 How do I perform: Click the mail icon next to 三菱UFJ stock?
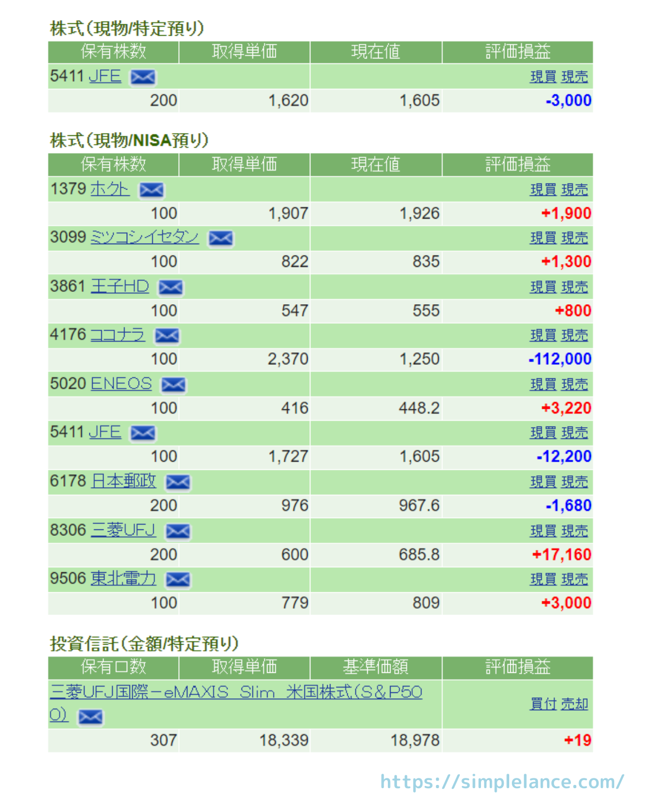[178, 532]
